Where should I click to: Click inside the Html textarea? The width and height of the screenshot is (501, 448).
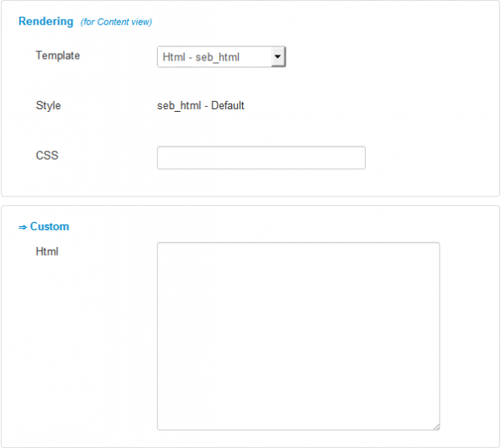pos(298,336)
